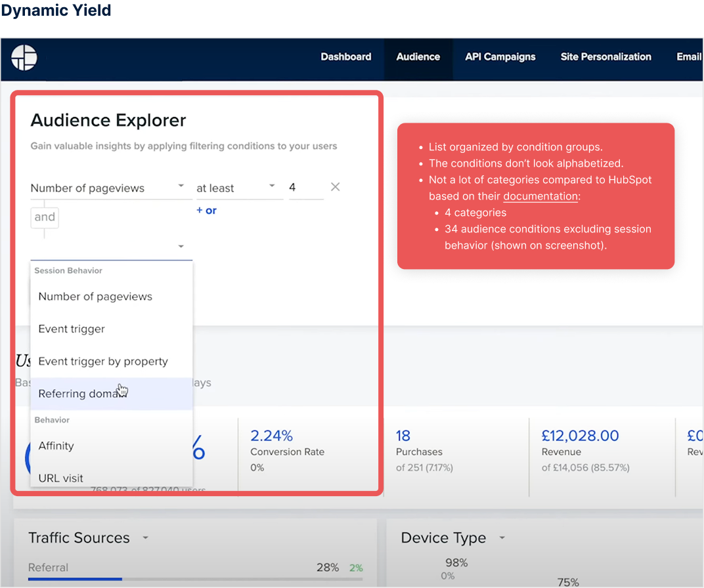Click the 'Behavior' group header

point(52,420)
